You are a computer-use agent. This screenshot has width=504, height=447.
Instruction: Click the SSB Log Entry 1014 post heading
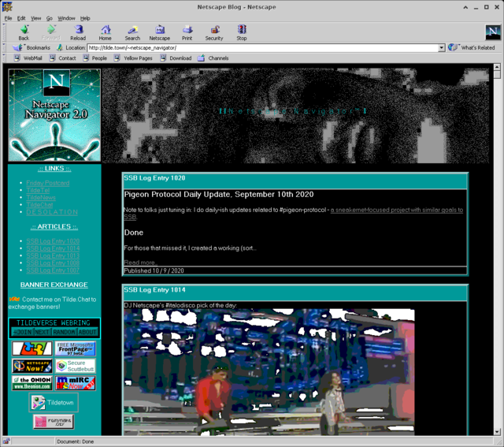(x=154, y=289)
